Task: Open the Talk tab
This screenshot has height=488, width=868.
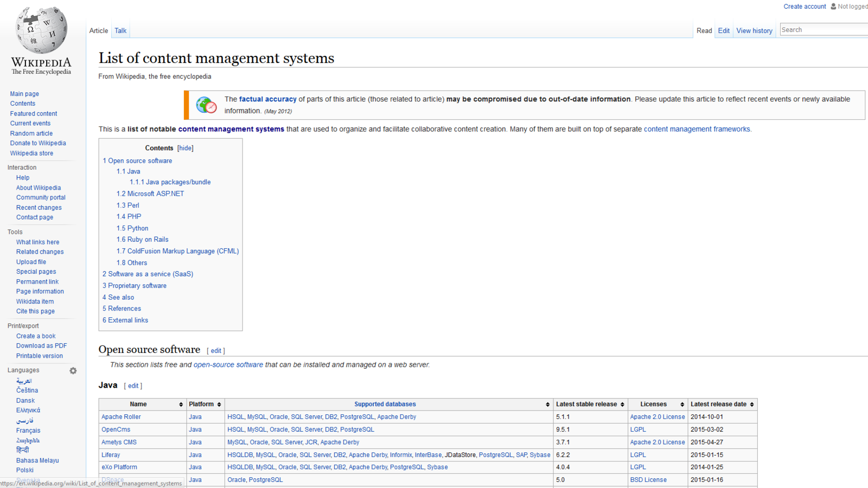Action: pos(120,31)
